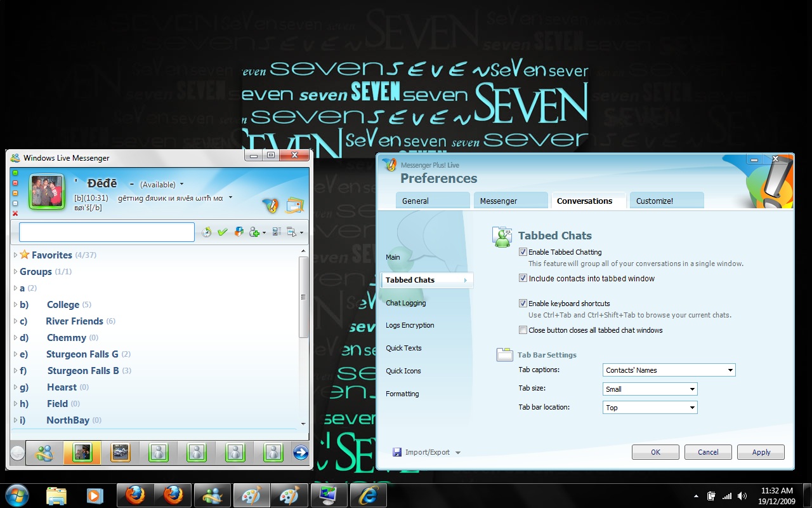Viewport: 812px width, 508px height.
Task: Open the add contact icon in Messenger
Action: pos(254,232)
